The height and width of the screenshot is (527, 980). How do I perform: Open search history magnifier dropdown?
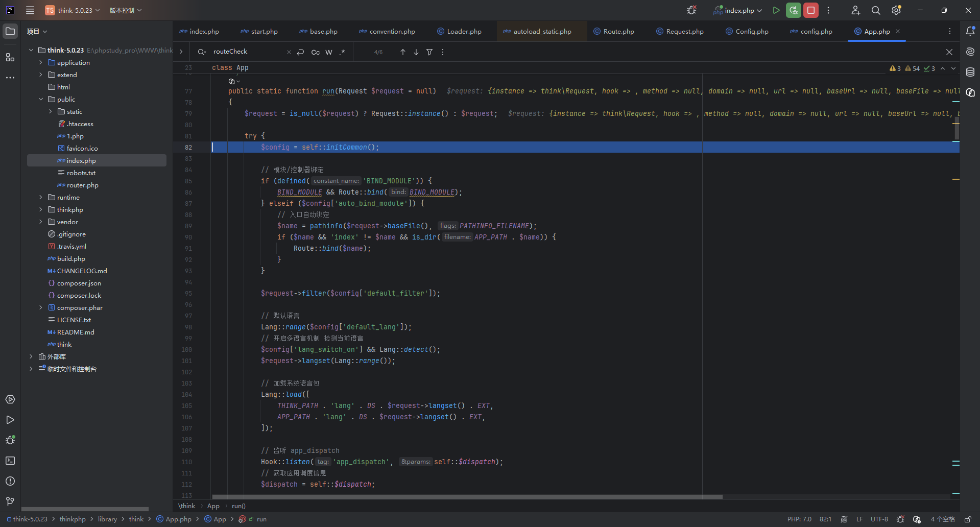tap(202, 52)
